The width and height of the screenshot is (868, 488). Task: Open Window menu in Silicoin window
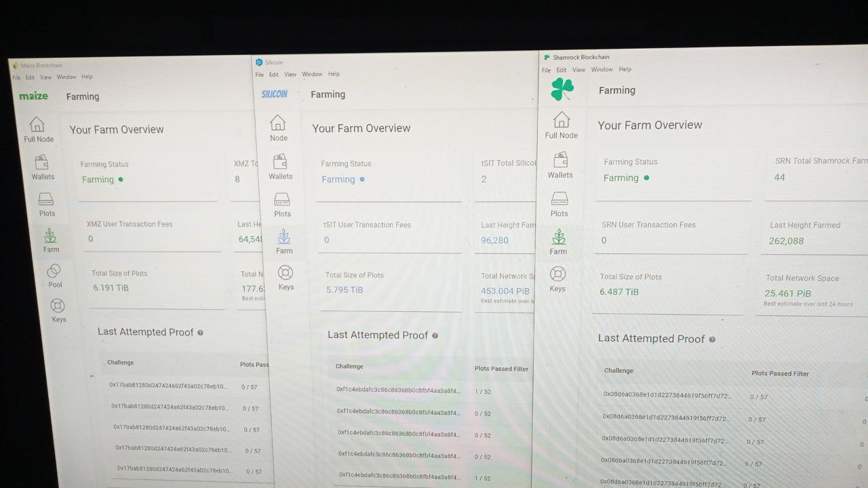click(x=312, y=74)
